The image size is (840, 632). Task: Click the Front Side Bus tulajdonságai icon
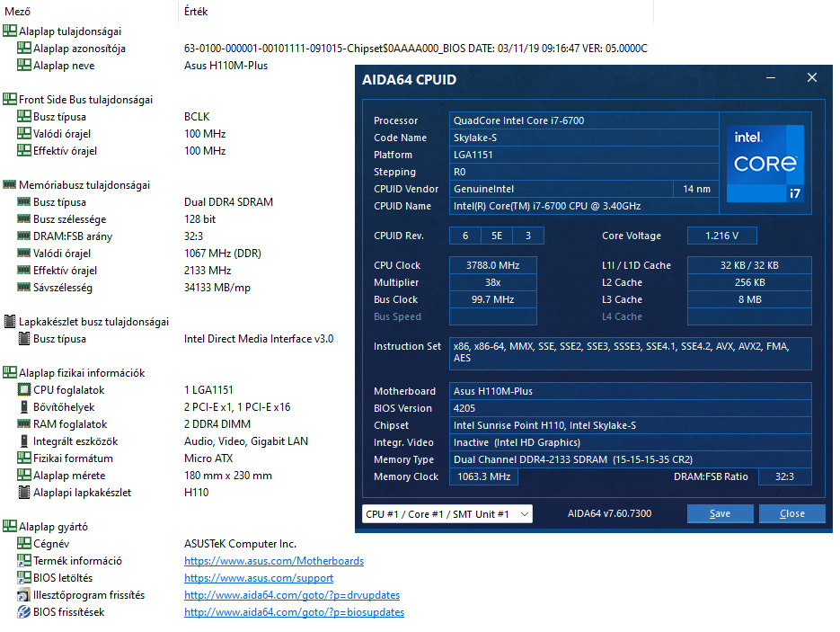click(10, 99)
